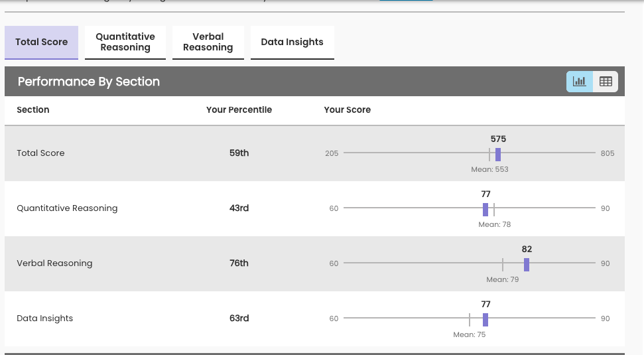Click the Quantitative Reasoning purple score marker
This screenshot has height=355, width=644.
[x=485, y=209]
